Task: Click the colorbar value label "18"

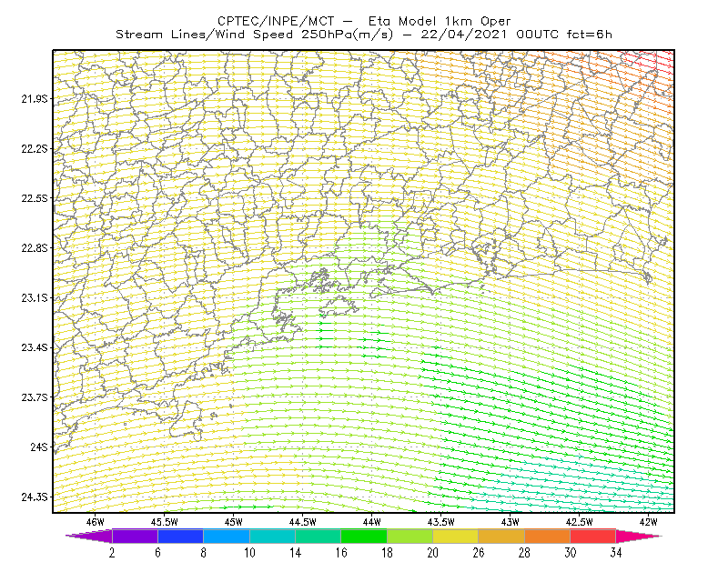Action: click(x=388, y=553)
